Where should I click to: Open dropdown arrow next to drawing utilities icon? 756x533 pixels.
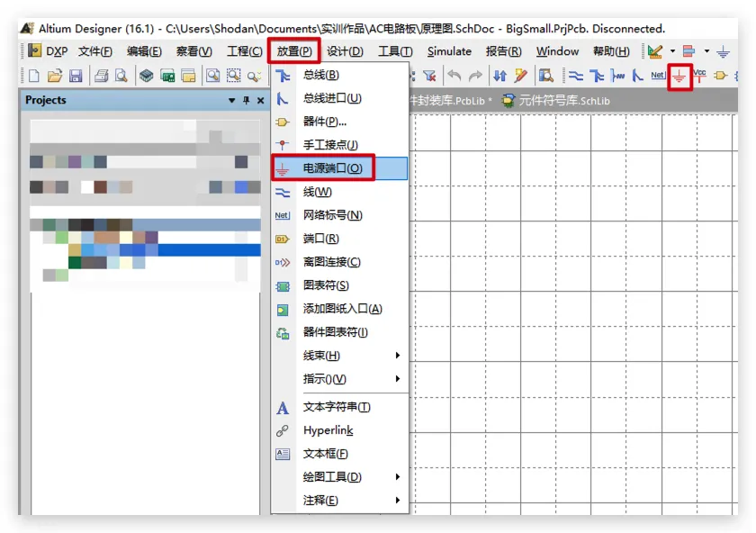click(672, 50)
